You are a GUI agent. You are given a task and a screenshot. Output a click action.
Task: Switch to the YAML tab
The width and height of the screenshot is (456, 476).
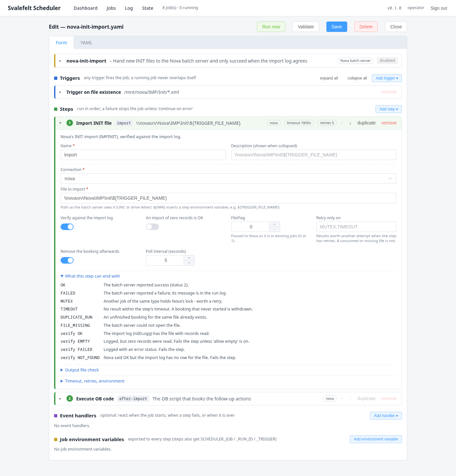[86, 43]
